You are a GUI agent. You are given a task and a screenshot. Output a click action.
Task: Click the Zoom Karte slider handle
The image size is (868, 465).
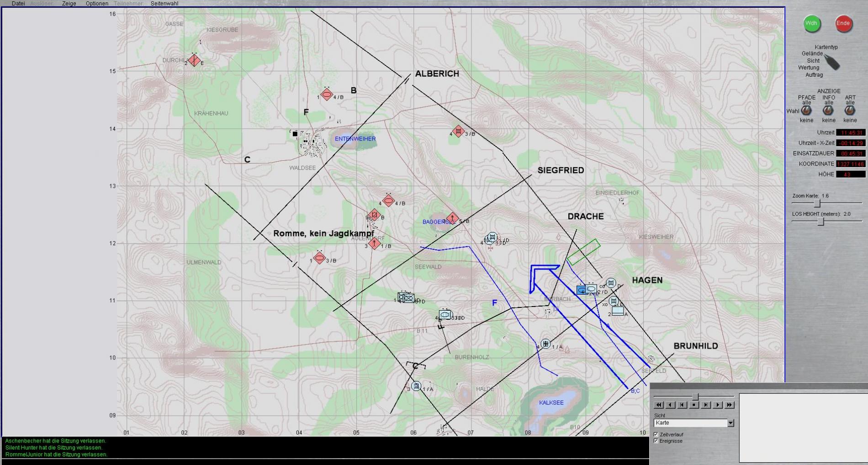pos(817,203)
